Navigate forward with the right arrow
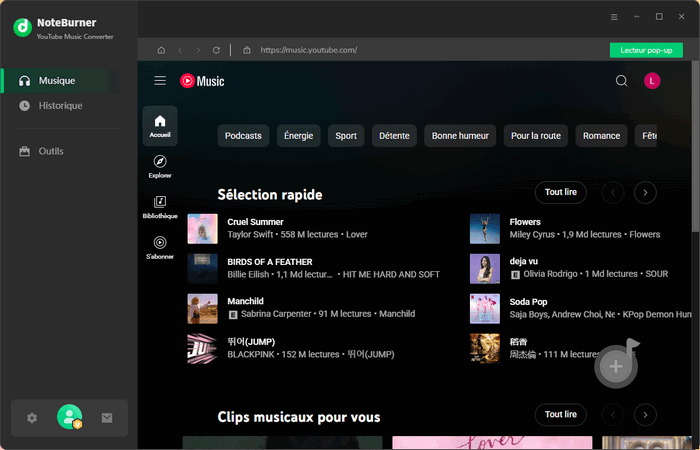The height and width of the screenshot is (450, 700). (x=198, y=50)
